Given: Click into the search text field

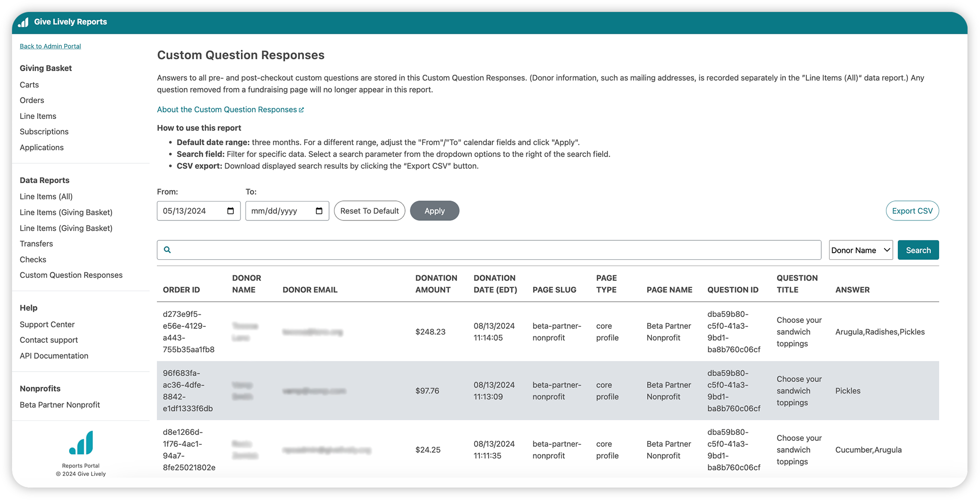Looking at the screenshot, I should tap(493, 250).
